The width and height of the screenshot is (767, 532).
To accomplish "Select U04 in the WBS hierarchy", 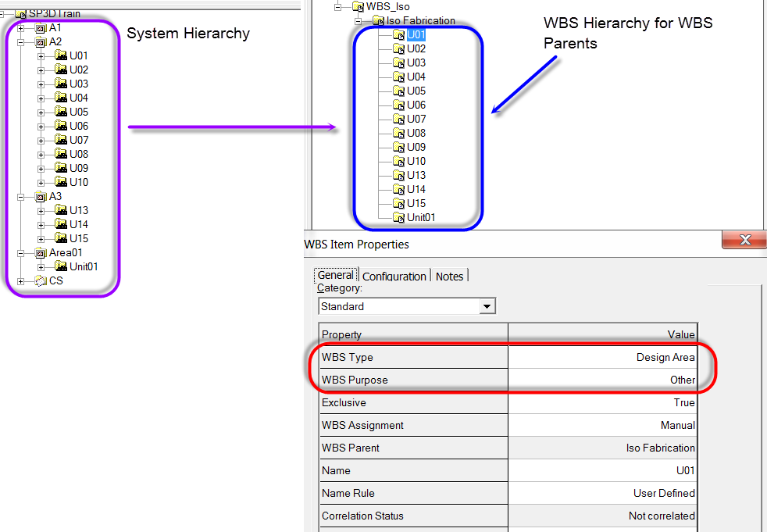I will click(416, 77).
